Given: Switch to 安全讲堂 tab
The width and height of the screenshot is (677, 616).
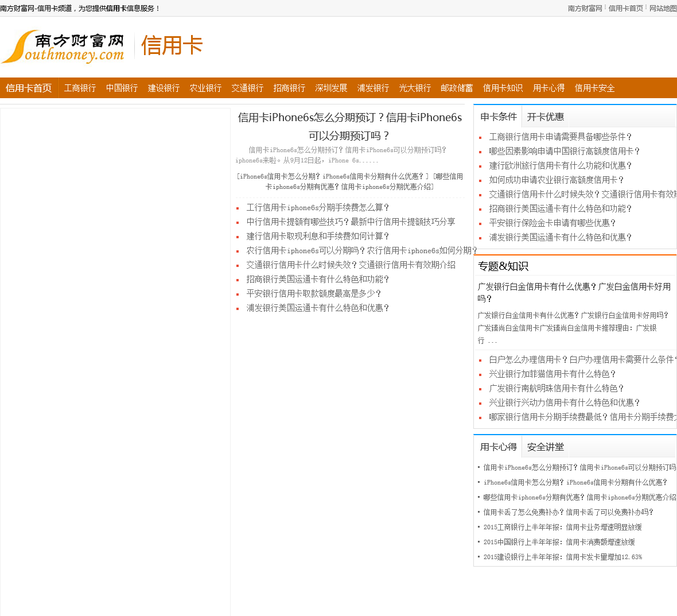Looking at the screenshot, I should (x=545, y=447).
